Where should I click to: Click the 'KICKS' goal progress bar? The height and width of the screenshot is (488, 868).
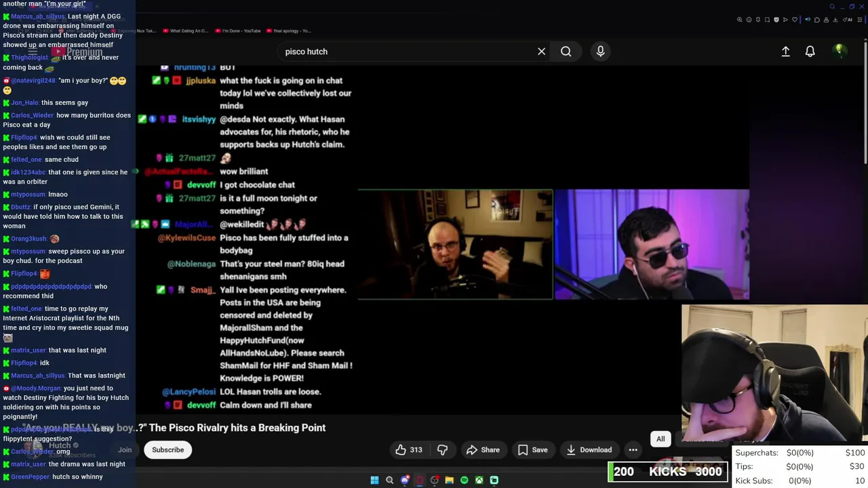[x=668, y=472]
